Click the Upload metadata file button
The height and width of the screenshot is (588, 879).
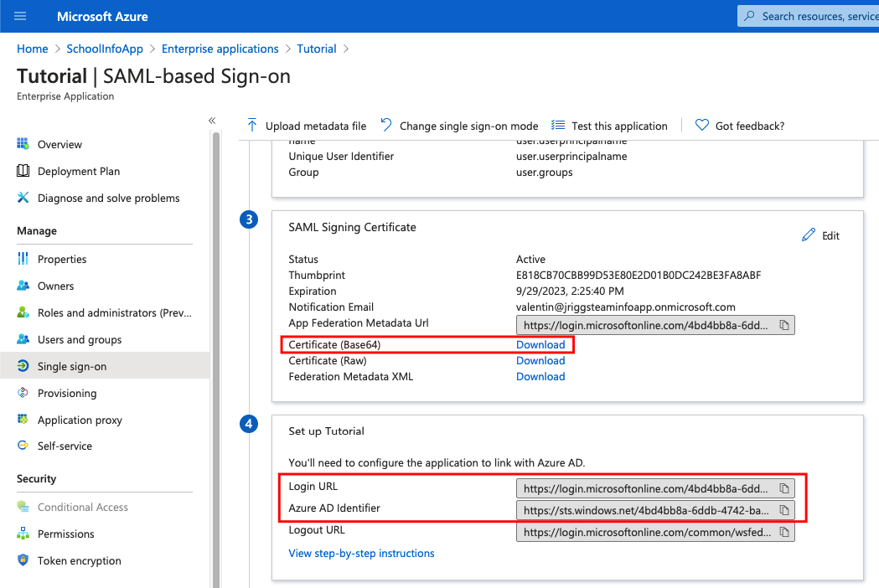coord(307,126)
